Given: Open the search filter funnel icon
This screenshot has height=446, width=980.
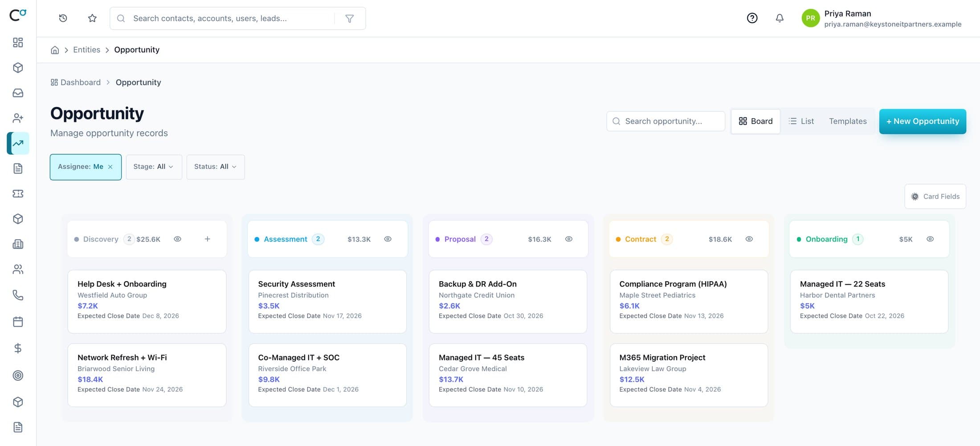Looking at the screenshot, I should (x=350, y=18).
